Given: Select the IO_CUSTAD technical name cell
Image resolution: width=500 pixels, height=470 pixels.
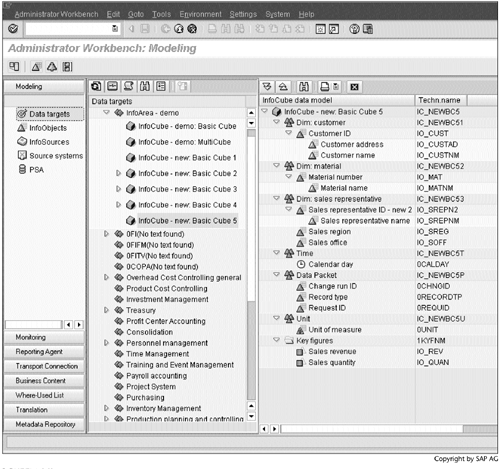Looking at the screenshot, I should pos(437,144).
